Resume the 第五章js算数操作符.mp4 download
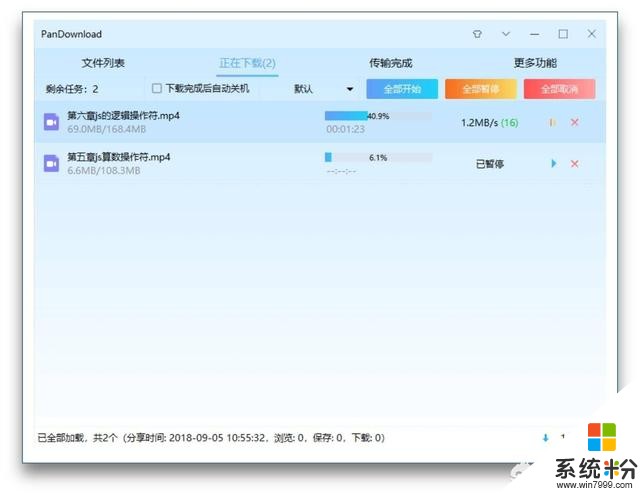The height and width of the screenshot is (496, 640). pos(553,163)
